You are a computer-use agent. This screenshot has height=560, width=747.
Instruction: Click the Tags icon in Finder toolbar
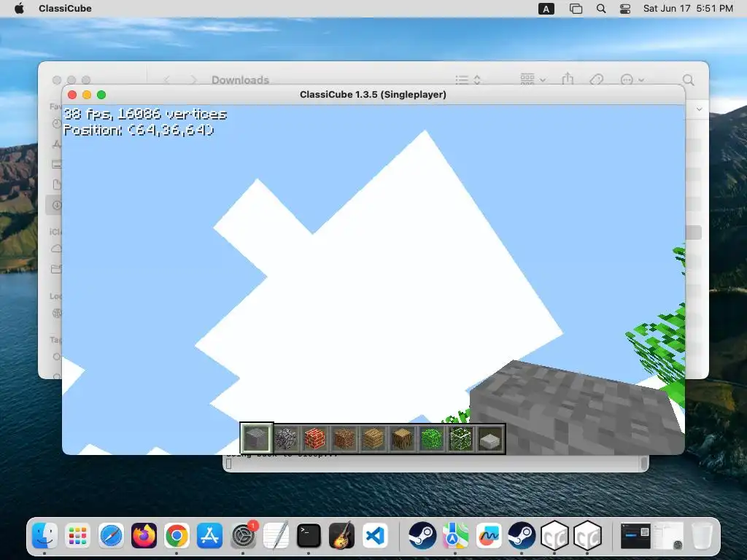coord(597,79)
